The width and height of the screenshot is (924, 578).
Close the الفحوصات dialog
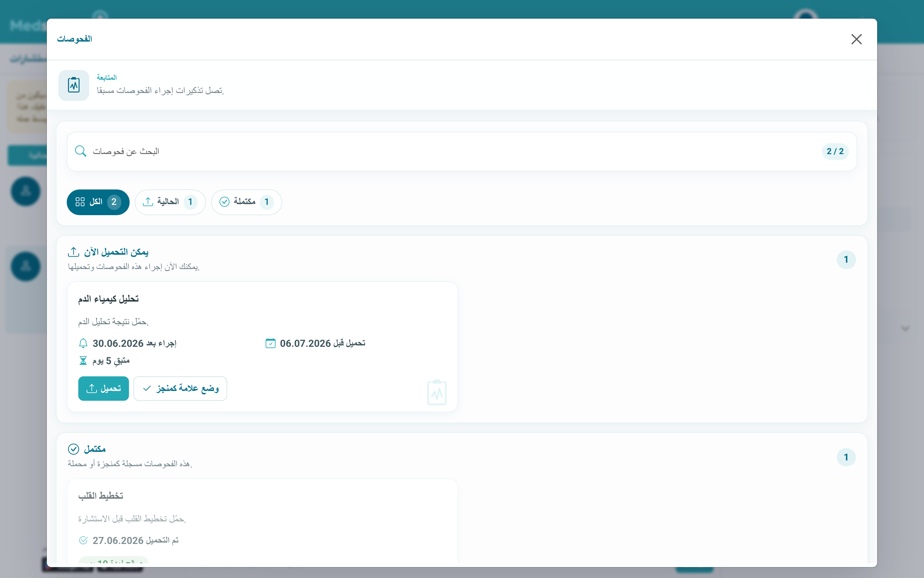point(856,39)
